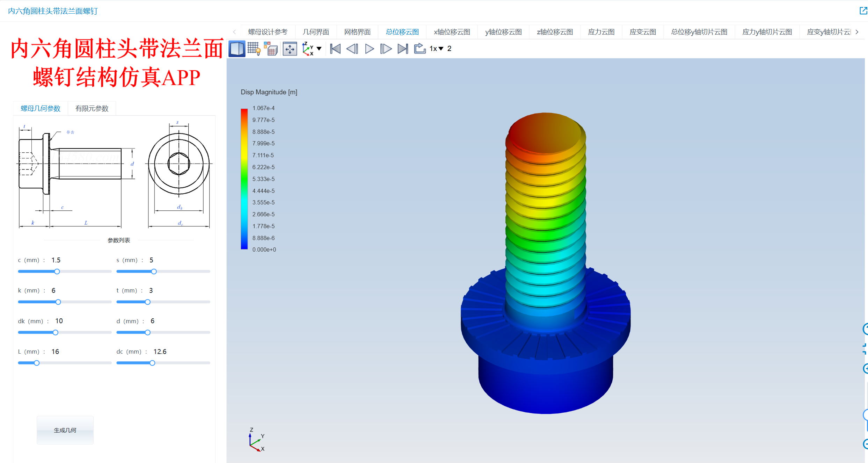Click the Disp Magnitude [m] legend title
Image resolution: width=868 pixels, height=463 pixels.
pos(269,92)
